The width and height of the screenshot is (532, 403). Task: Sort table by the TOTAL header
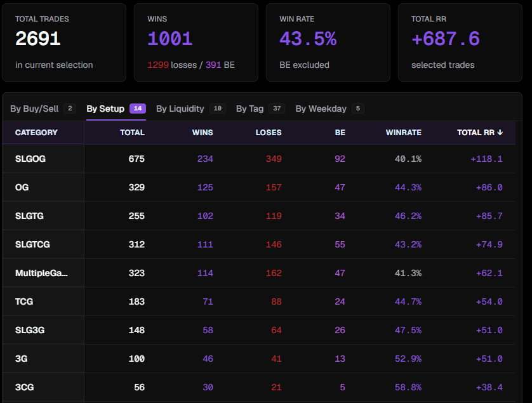pyautogui.click(x=132, y=133)
